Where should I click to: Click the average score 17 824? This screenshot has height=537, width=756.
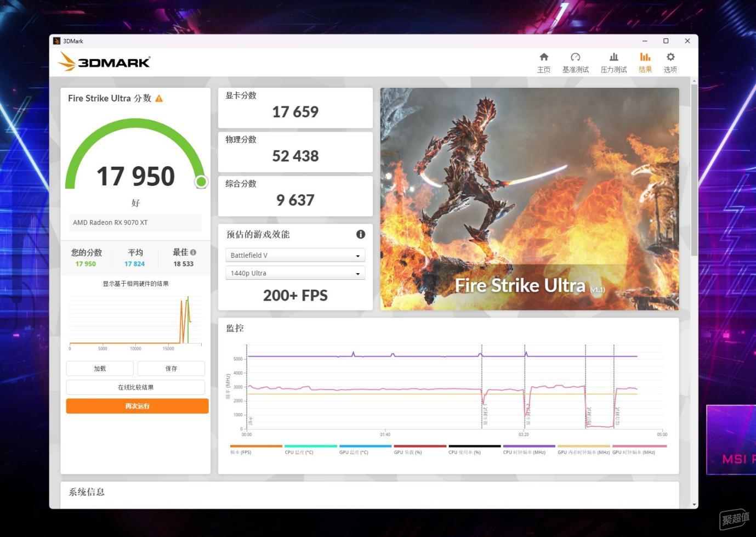coord(134,264)
